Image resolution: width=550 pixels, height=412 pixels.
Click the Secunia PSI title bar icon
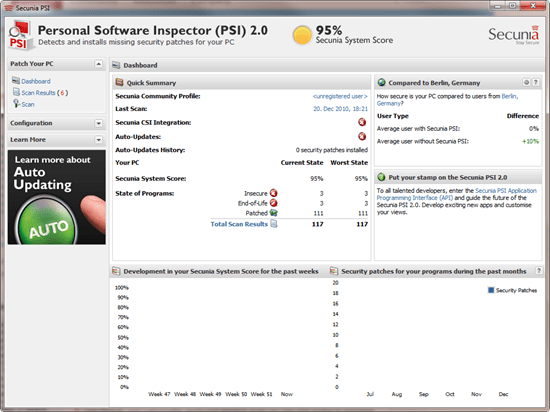point(9,8)
